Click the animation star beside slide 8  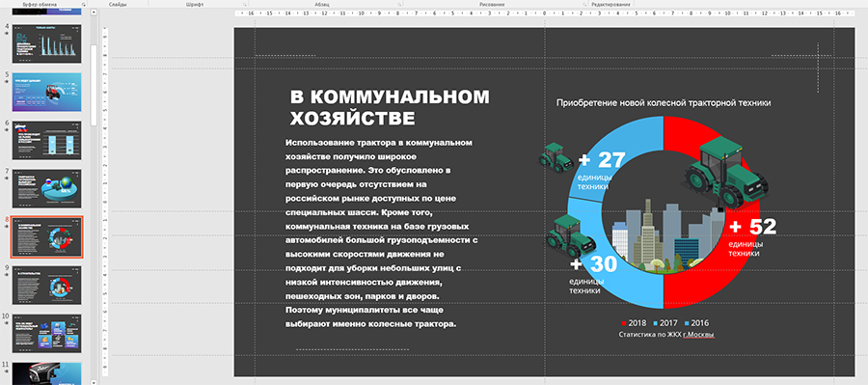point(7,227)
